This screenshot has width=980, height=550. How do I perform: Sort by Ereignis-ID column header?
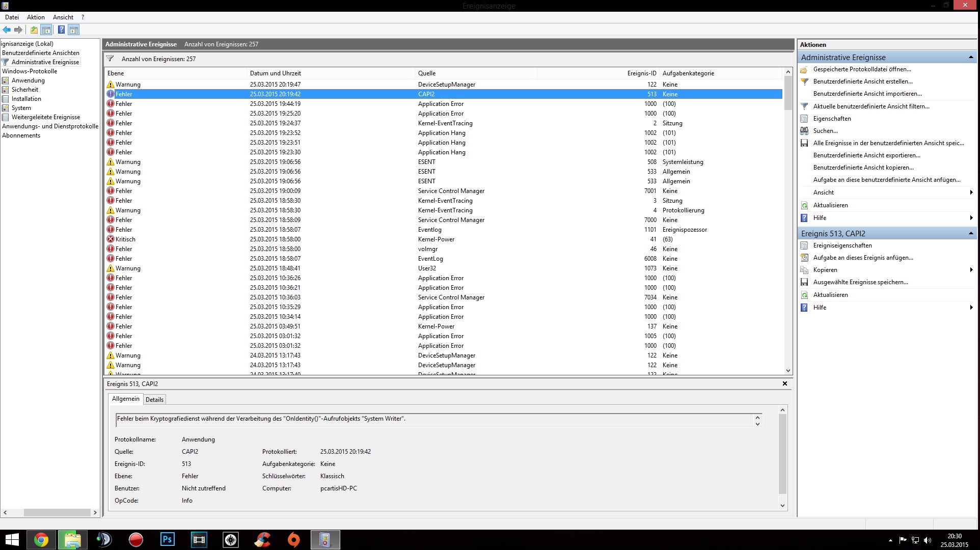coord(641,73)
